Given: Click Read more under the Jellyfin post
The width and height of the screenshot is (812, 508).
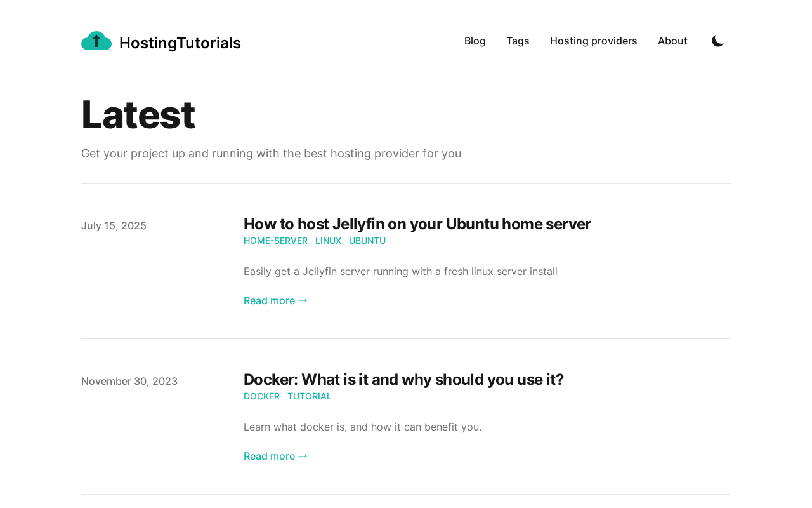Looking at the screenshot, I should (x=275, y=300).
